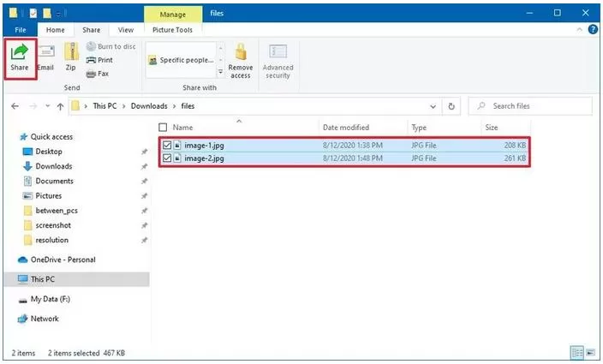Refresh the folder view
603x364 pixels.
click(451, 106)
